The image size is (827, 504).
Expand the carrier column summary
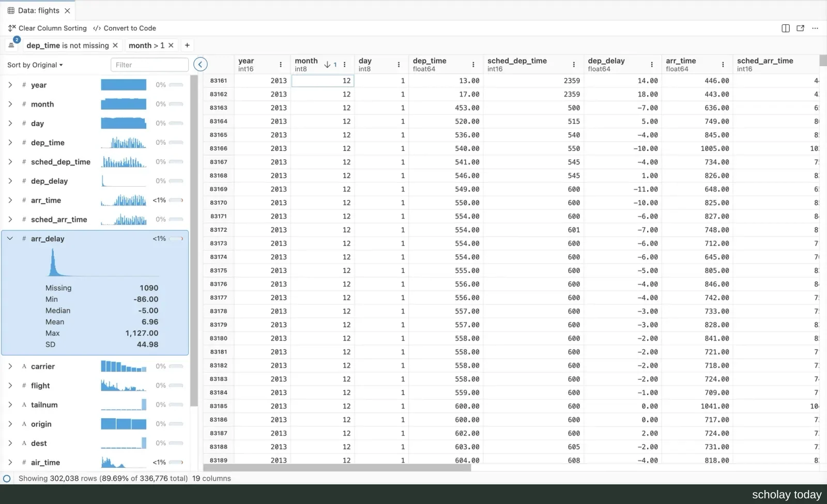tap(10, 366)
